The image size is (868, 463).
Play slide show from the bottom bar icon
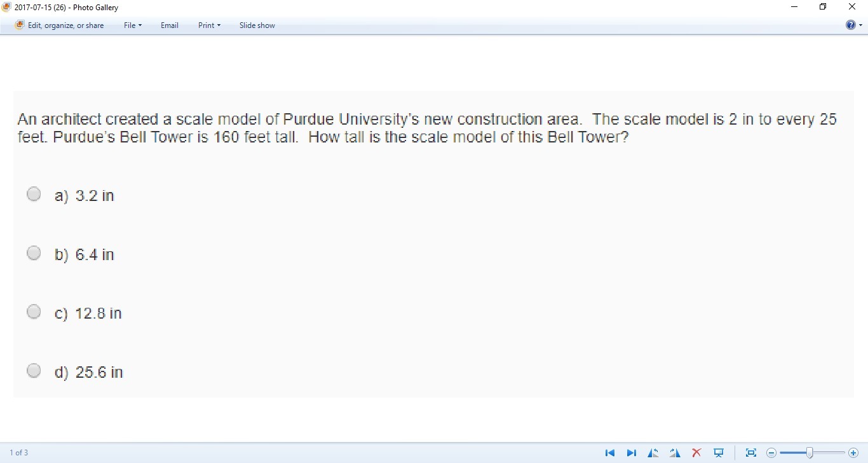coord(719,453)
